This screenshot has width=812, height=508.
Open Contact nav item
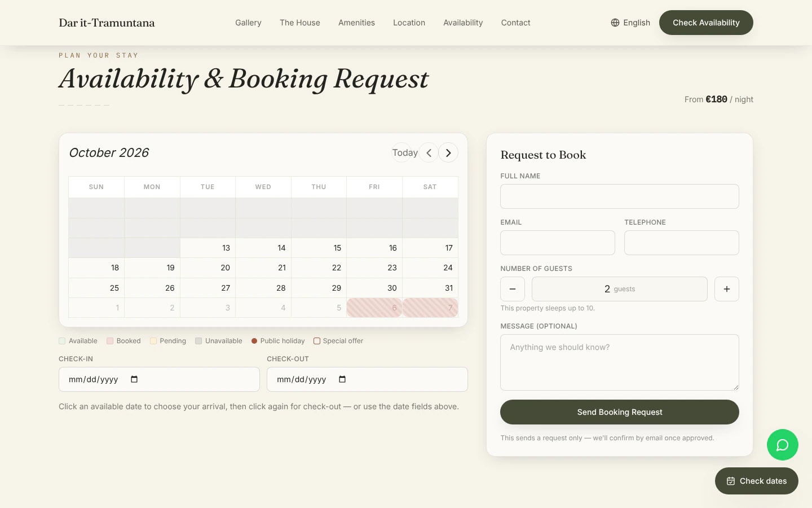coord(515,23)
